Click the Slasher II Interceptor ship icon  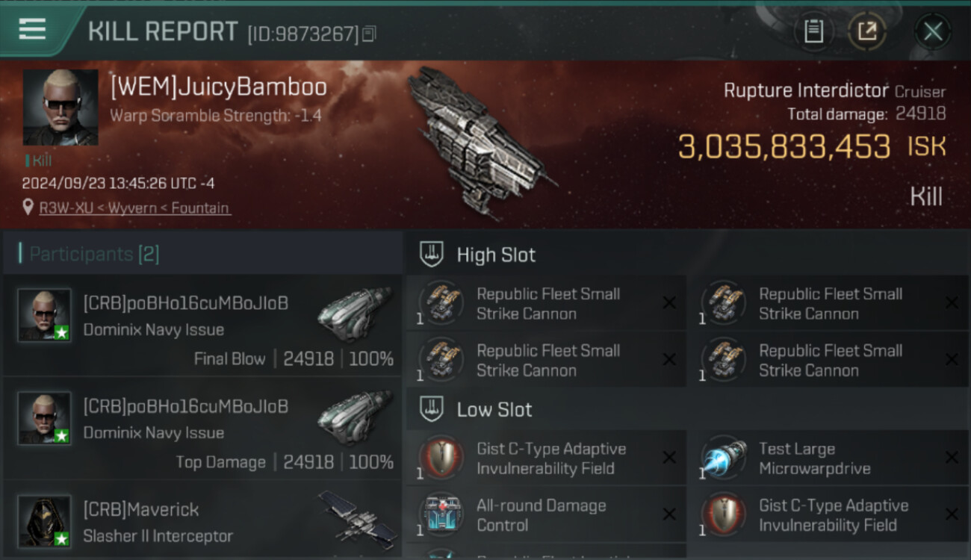[x=357, y=519]
